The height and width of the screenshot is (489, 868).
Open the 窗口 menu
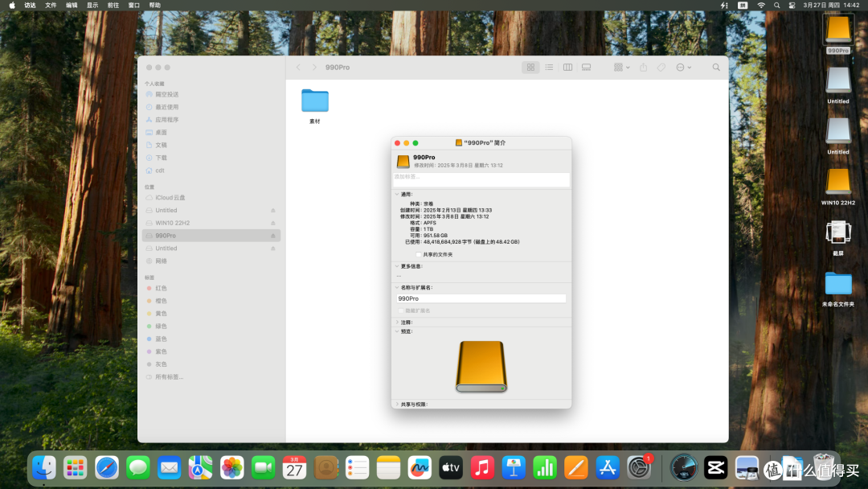pos(134,5)
